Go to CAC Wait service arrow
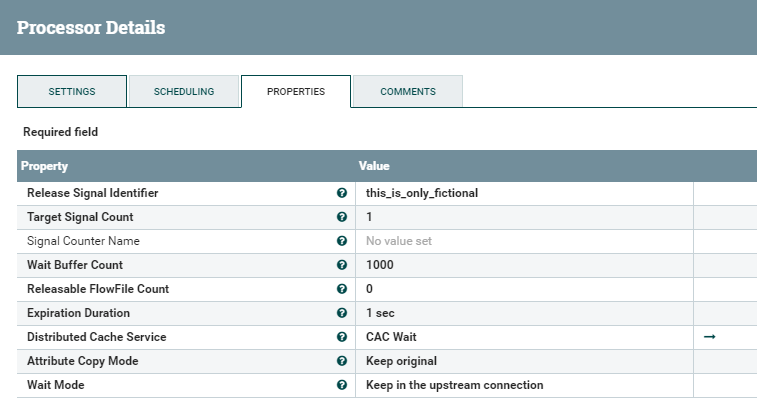The width and height of the screenshot is (757, 420). point(709,337)
